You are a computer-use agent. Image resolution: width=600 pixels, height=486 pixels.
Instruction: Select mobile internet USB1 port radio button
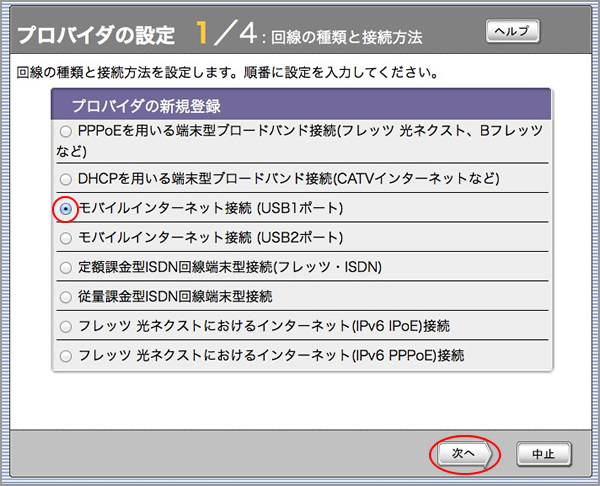click(x=66, y=209)
